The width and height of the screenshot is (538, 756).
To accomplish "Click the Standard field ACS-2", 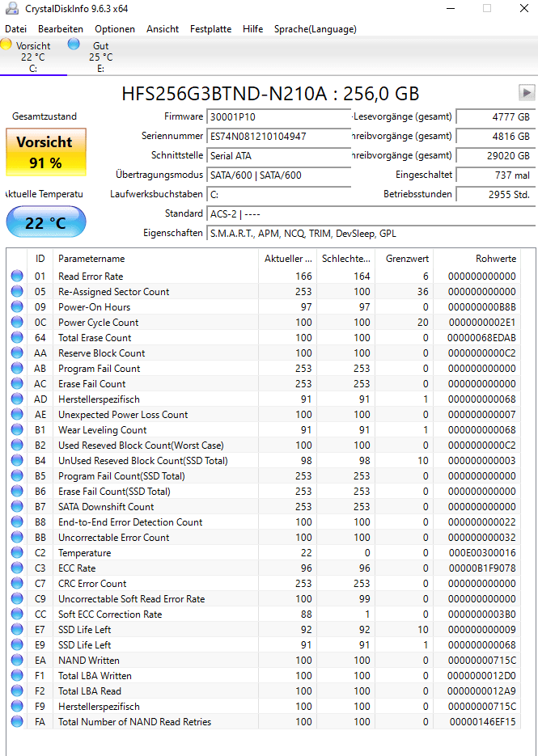I will point(371,213).
